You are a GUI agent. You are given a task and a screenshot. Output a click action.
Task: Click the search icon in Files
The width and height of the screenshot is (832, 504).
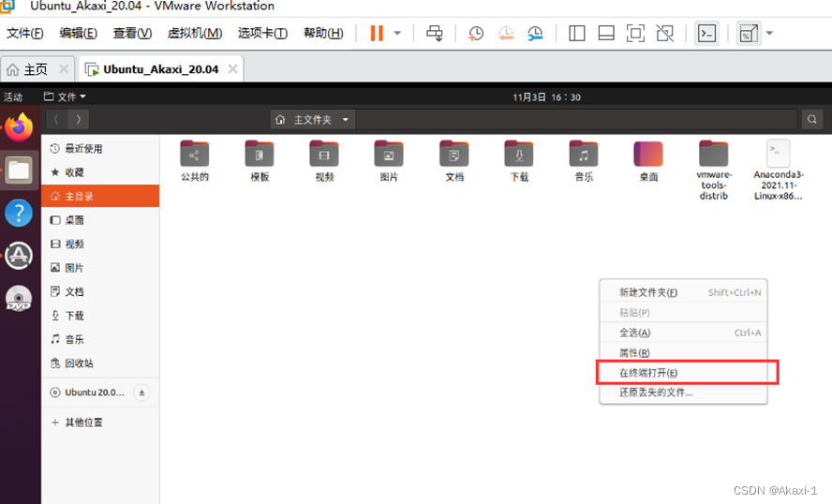811,119
